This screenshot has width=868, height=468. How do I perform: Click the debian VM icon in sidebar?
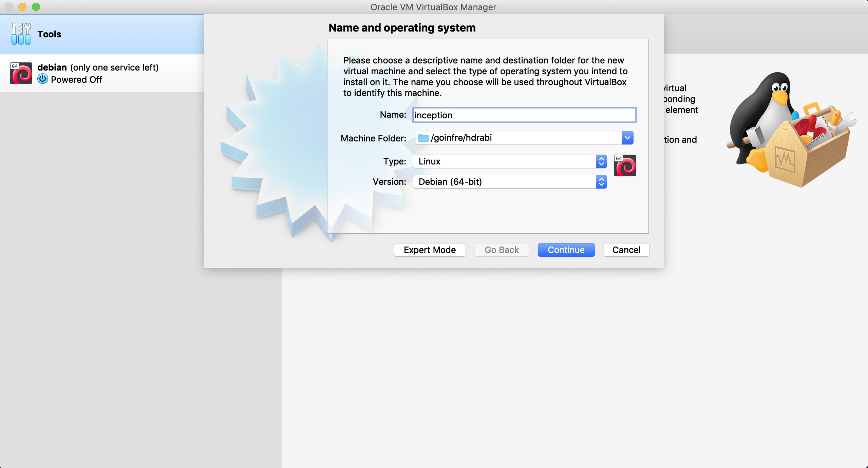(x=21, y=73)
